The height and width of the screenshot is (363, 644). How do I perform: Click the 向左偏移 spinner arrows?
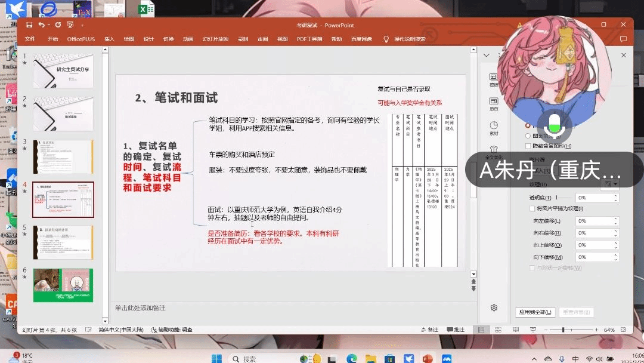click(x=615, y=221)
